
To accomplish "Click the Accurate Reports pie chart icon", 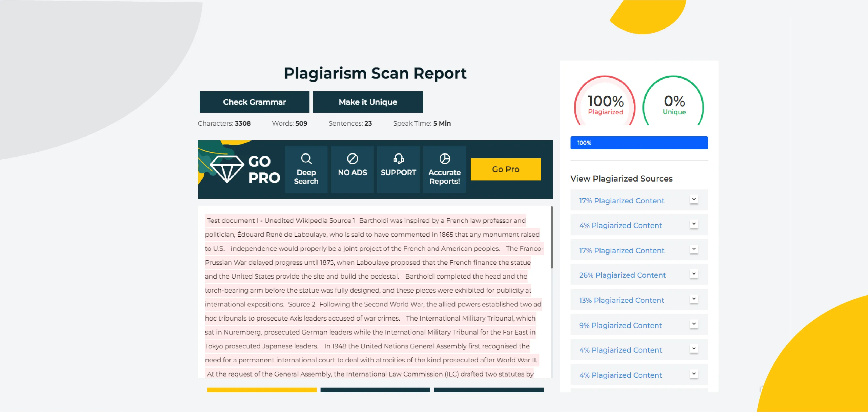I will point(444,158).
